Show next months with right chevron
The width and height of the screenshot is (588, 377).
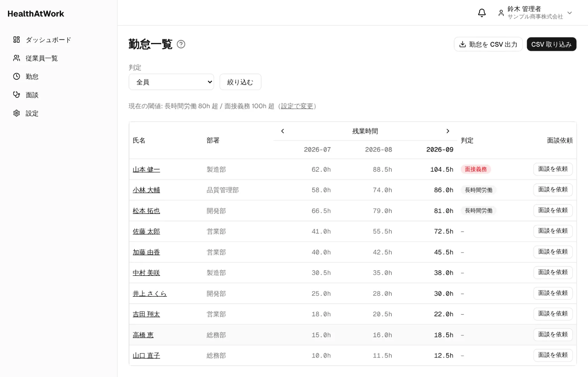click(x=448, y=131)
